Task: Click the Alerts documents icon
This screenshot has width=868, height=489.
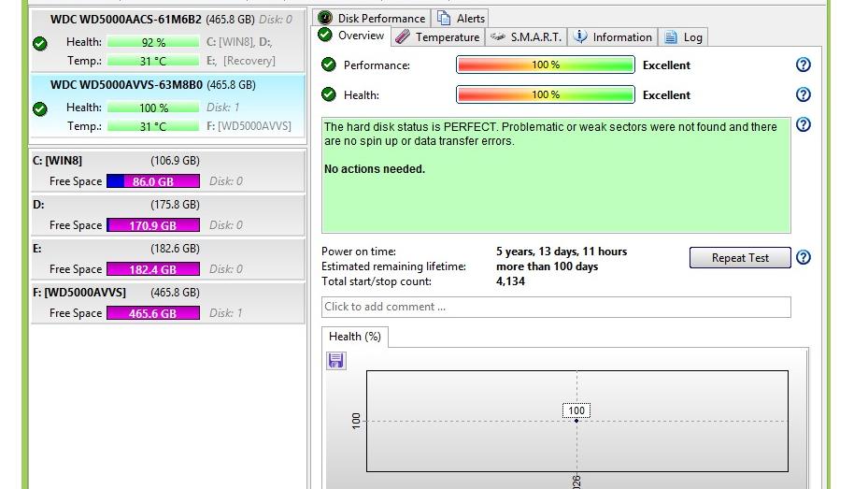Action: [444, 19]
